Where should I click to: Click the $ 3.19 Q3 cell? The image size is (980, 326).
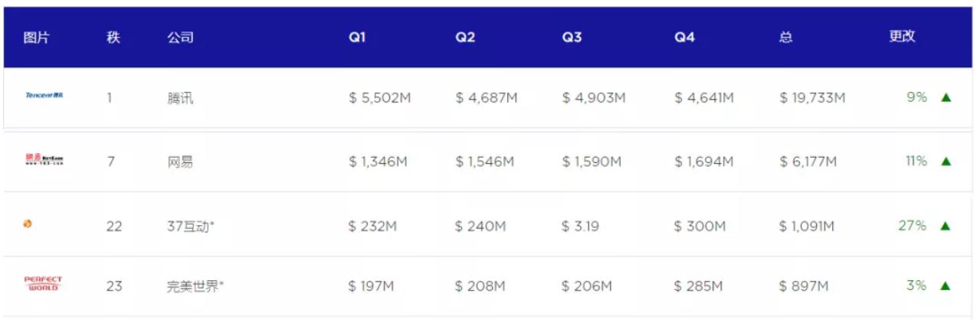pyautogui.click(x=582, y=226)
